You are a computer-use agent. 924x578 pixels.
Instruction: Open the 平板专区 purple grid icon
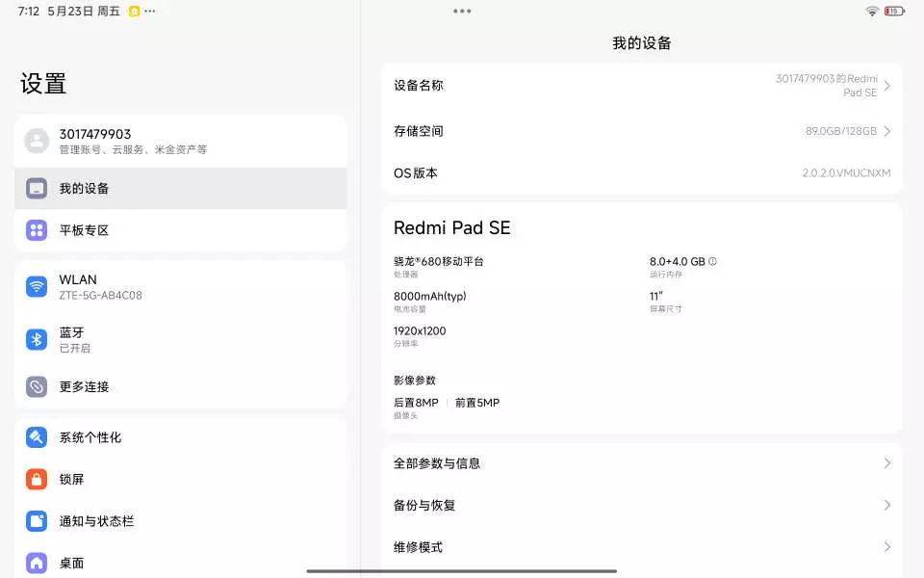point(37,230)
